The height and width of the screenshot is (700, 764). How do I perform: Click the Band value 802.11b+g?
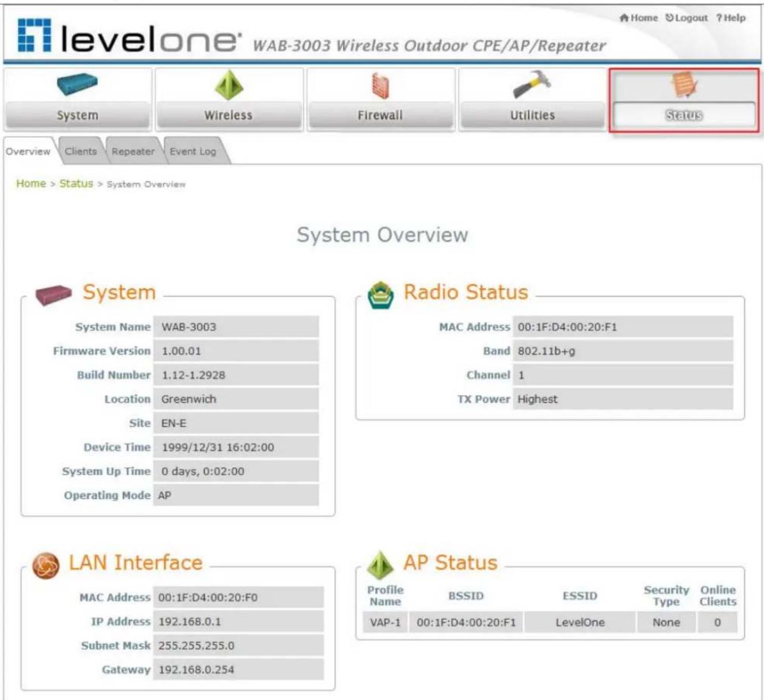[623, 351]
